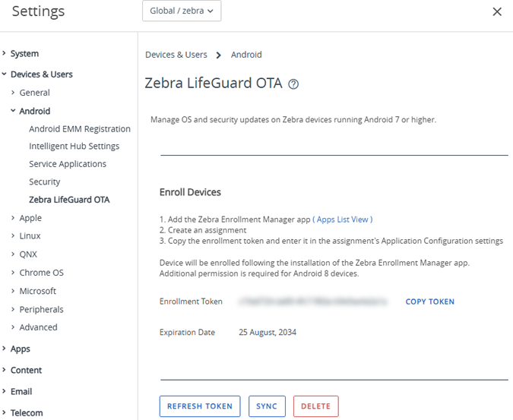Viewport: 513px width, 420px height.
Task: Click the 'Enrollment Token' label
Action: 191,302
